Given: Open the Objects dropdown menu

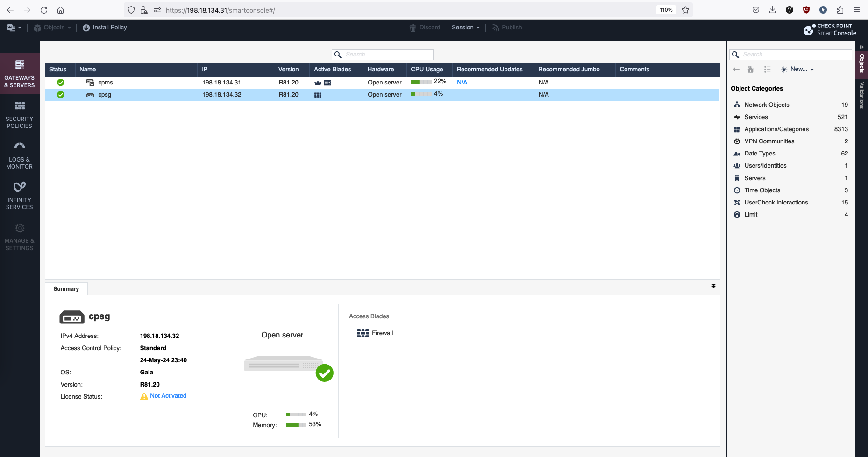Looking at the screenshot, I should click(52, 28).
